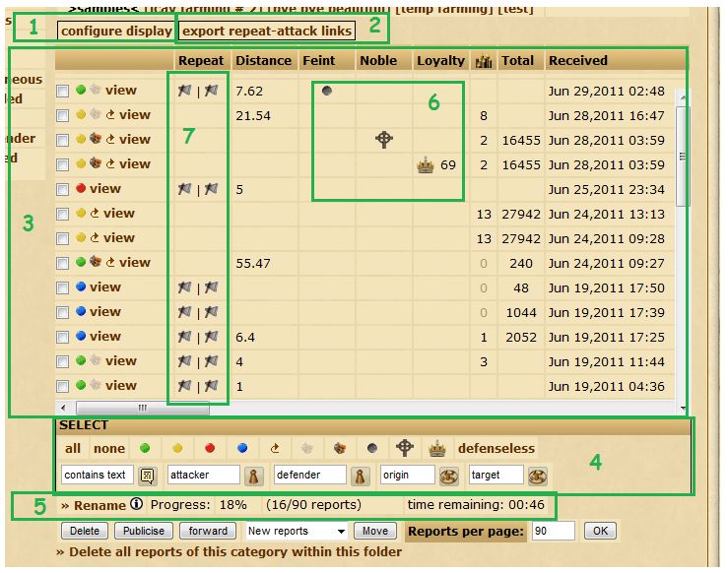Image resolution: width=728 pixels, height=573 pixels.
Task: Select blue dot reports in SELECT bar
Action: point(242,448)
